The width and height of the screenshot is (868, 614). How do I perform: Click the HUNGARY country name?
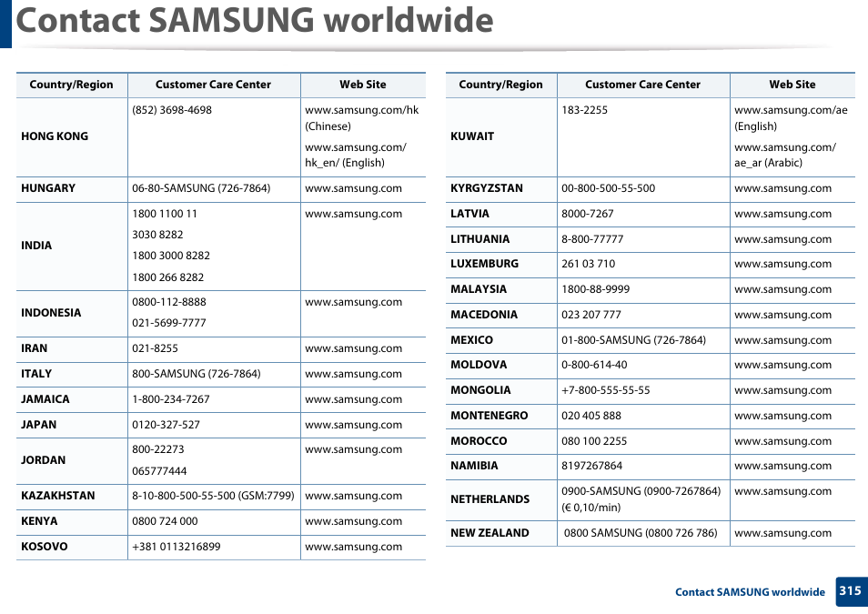[48, 188]
